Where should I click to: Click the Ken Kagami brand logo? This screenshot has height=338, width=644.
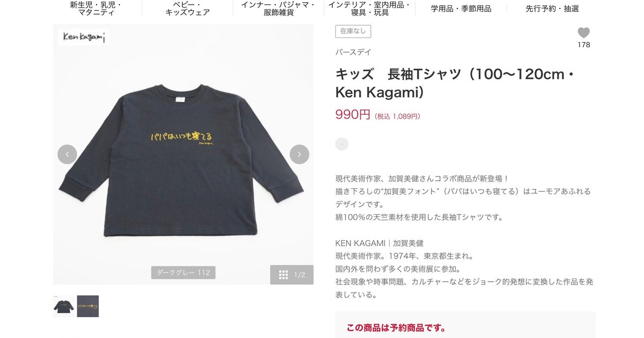point(84,37)
